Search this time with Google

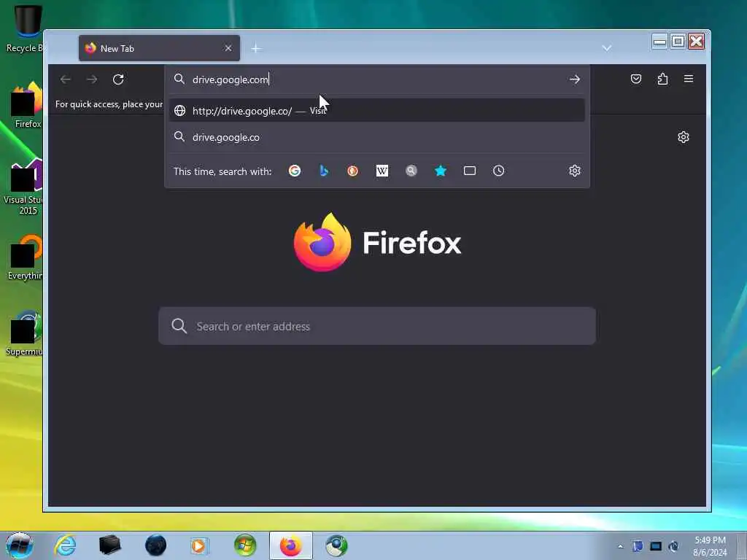[x=295, y=171]
